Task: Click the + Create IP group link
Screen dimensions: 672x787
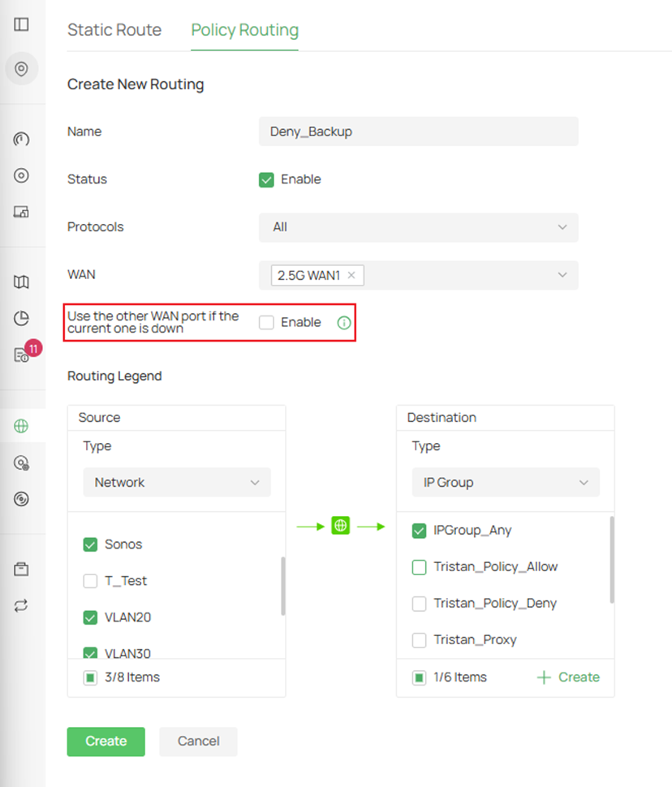Action: [x=569, y=677]
